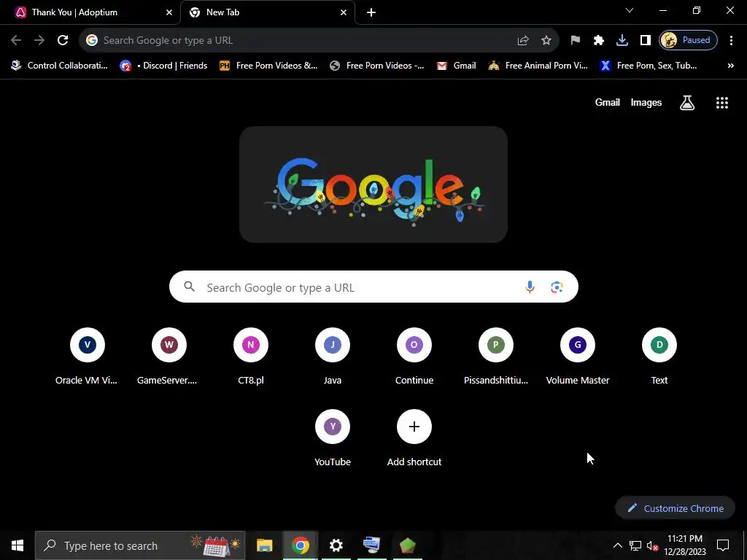Start voice search with the microphone
This screenshot has width=747, height=560.
pyautogui.click(x=530, y=287)
